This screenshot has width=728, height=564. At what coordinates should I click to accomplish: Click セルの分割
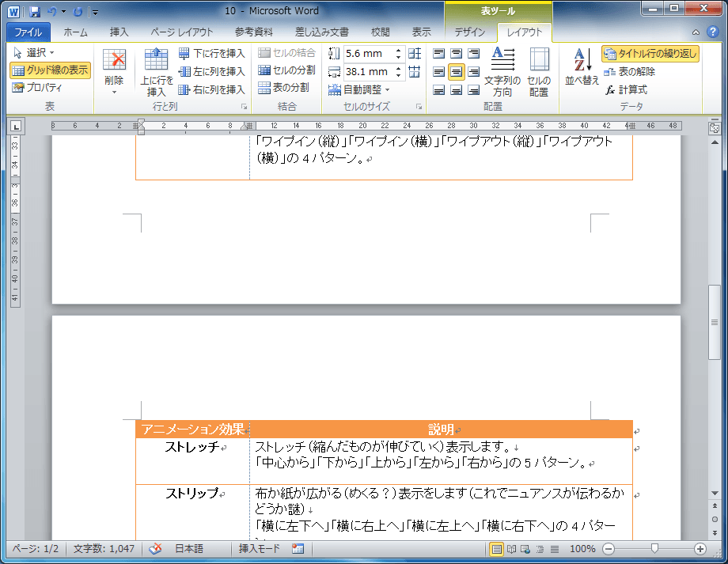[x=286, y=70]
